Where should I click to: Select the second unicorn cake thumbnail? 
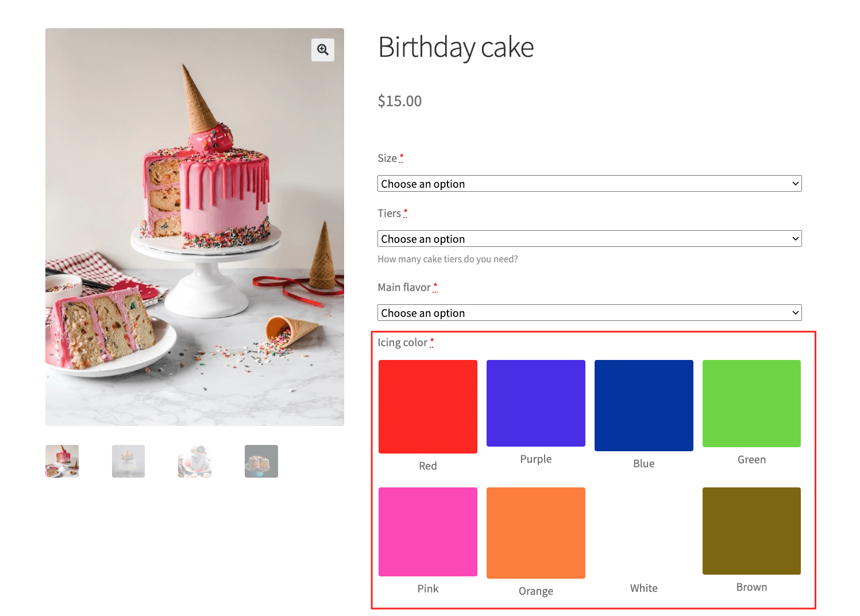pyautogui.click(x=128, y=461)
